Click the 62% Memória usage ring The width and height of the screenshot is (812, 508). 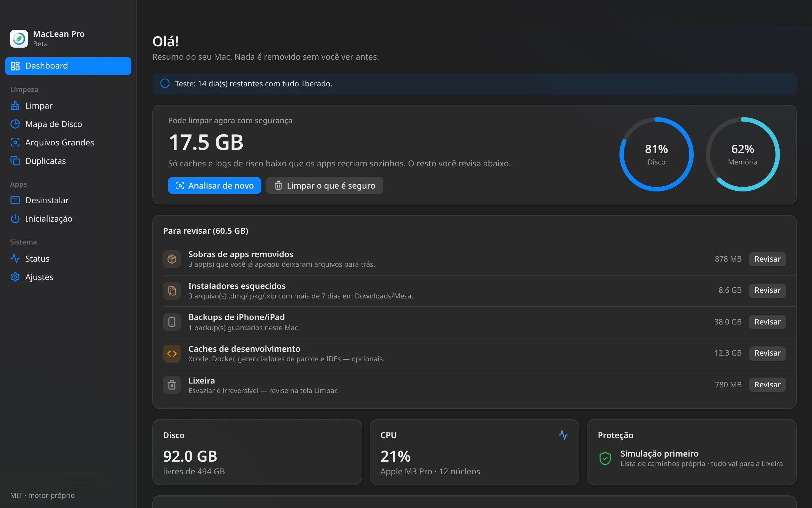pos(743,154)
